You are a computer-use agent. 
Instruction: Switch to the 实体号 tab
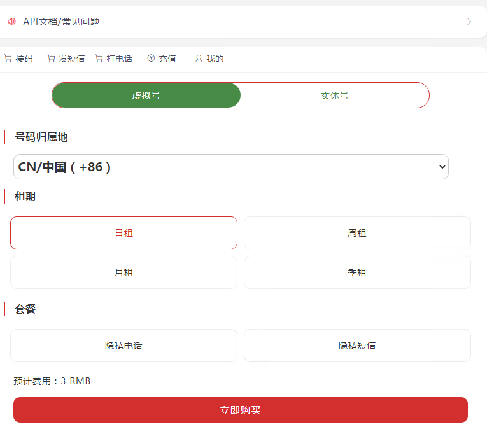pyautogui.click(x=334, y=95)
